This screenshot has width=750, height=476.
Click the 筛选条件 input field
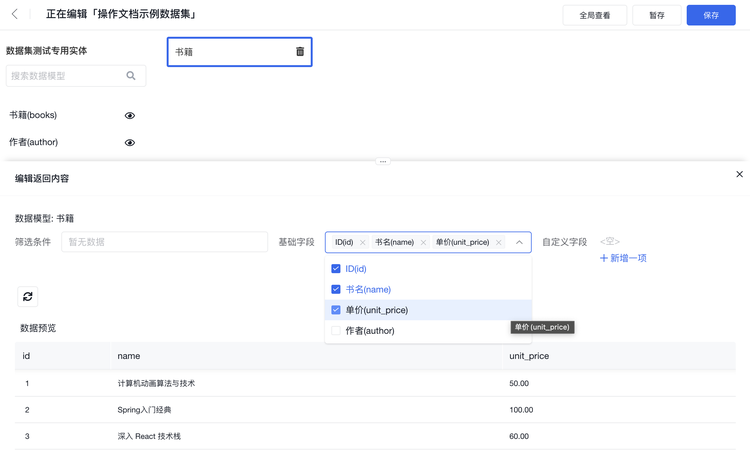165,242
